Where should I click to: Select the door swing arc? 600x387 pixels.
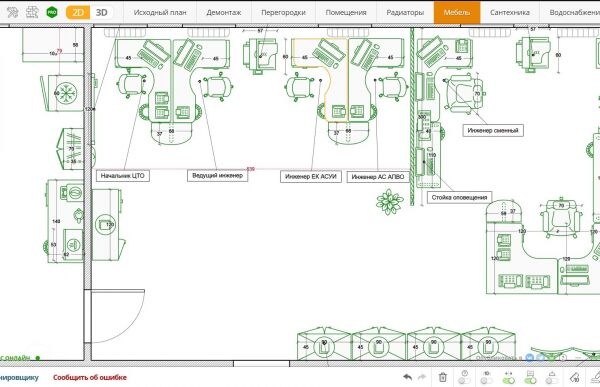tap(118, 316)
